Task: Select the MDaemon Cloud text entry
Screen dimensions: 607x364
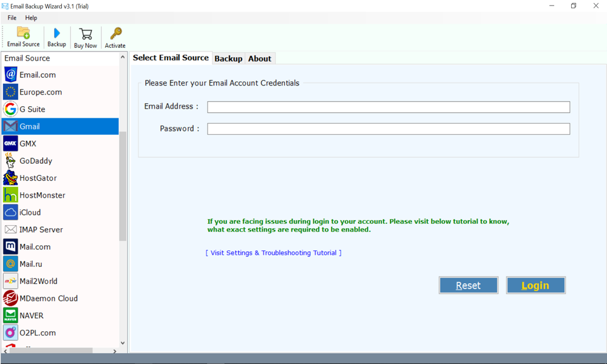Action: tap(49, 298)
